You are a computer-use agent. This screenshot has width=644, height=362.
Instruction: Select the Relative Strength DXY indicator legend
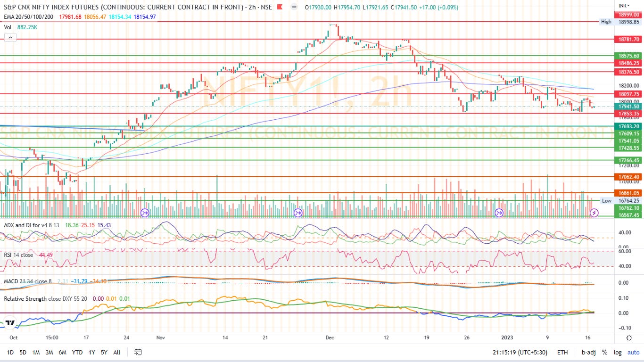tap(45, 298)
